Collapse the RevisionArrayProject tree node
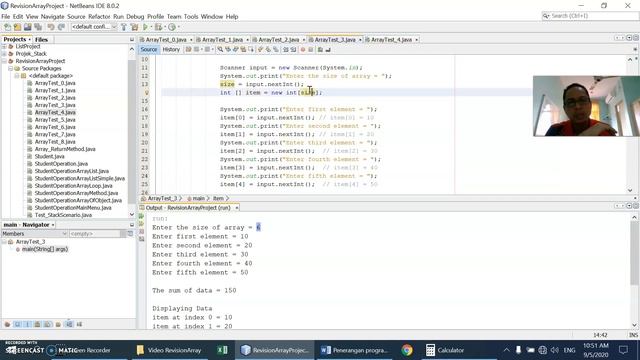Screen dimensions: 640x360 click(4, 61)
